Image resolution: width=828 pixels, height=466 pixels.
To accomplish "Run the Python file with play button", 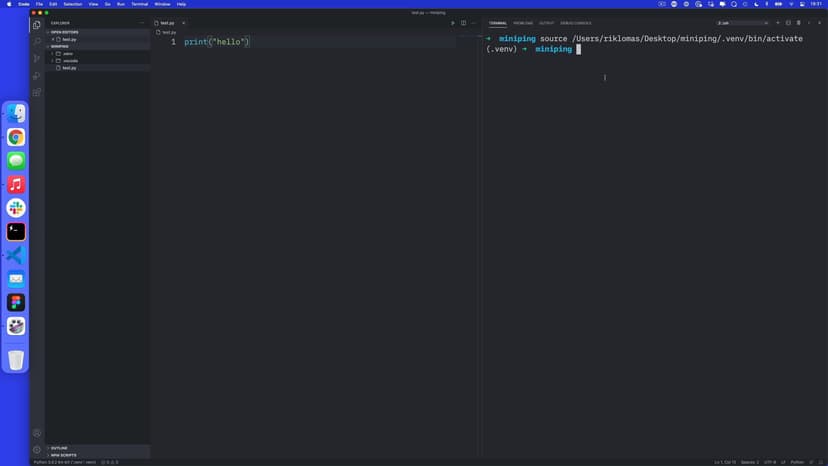I will (452, 23).
